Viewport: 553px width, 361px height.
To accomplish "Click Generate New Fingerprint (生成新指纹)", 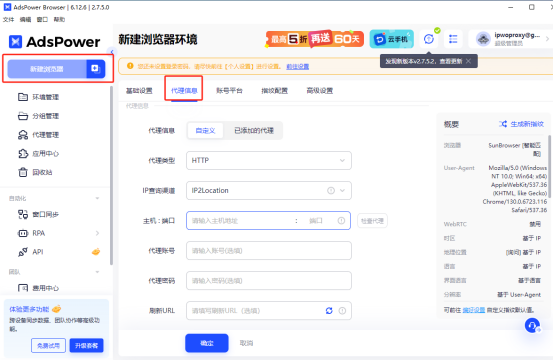I will pos(522,124).
